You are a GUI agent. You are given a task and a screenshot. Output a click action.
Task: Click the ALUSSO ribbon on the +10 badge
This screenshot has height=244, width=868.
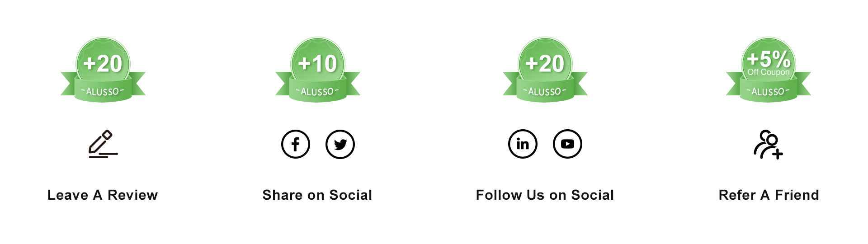point(317,91)
